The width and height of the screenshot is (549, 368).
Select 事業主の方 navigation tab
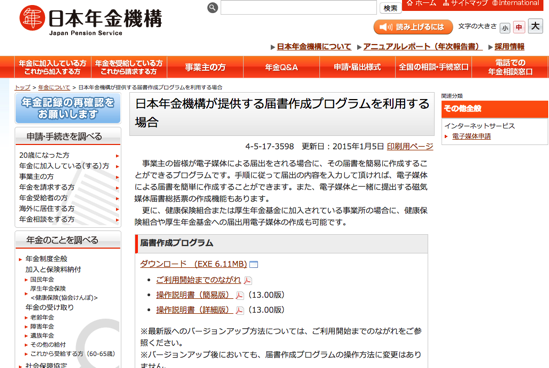[205, 67]
